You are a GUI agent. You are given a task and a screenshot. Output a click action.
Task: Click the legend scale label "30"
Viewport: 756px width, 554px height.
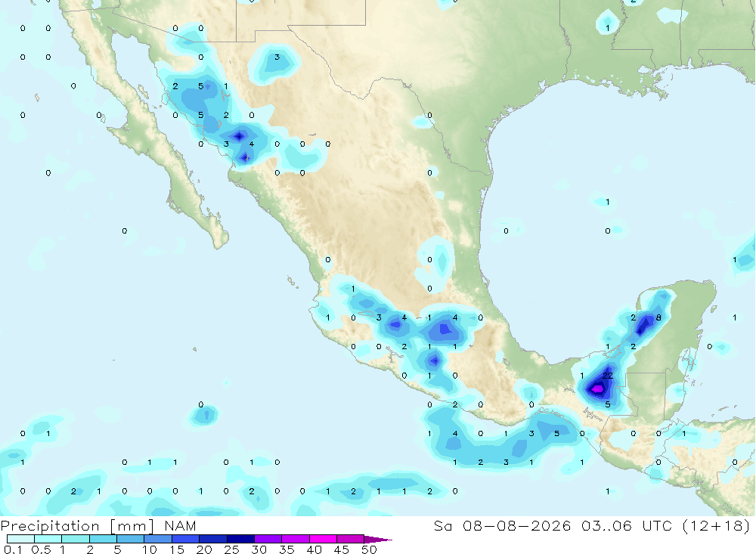click(x=259, y=549)
